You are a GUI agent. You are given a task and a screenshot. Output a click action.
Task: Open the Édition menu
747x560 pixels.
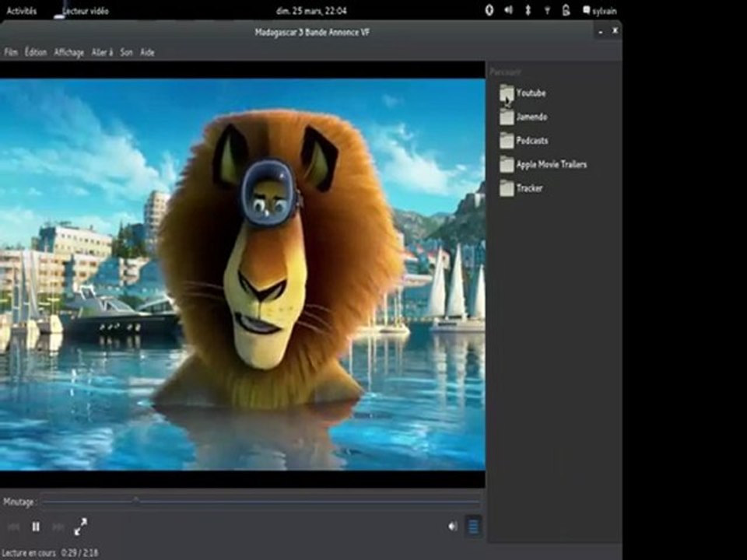[36, 52]
